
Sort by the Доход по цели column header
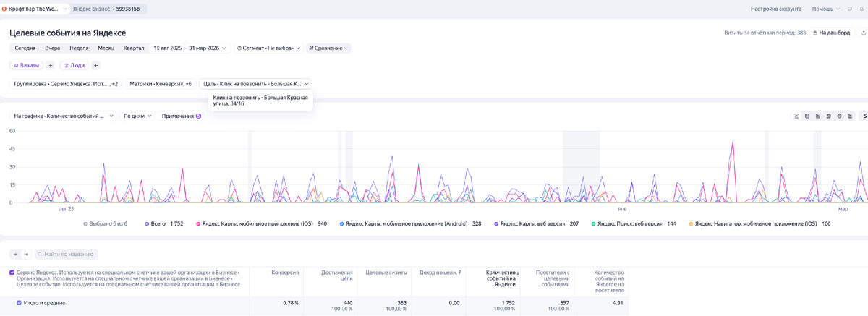[x=441, y=273]
